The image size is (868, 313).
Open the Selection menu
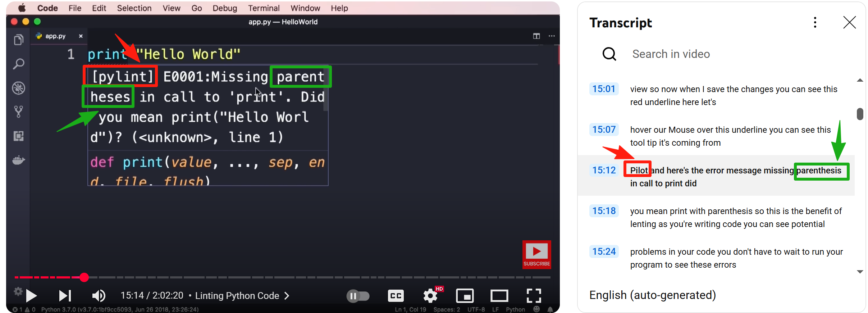click(134, 8)
